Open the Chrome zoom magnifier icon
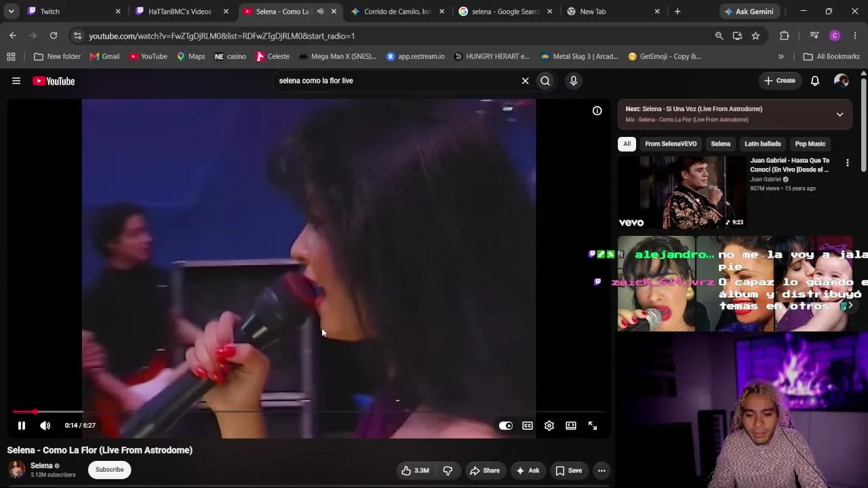The image size is (868, 488). tap(719, 36)
